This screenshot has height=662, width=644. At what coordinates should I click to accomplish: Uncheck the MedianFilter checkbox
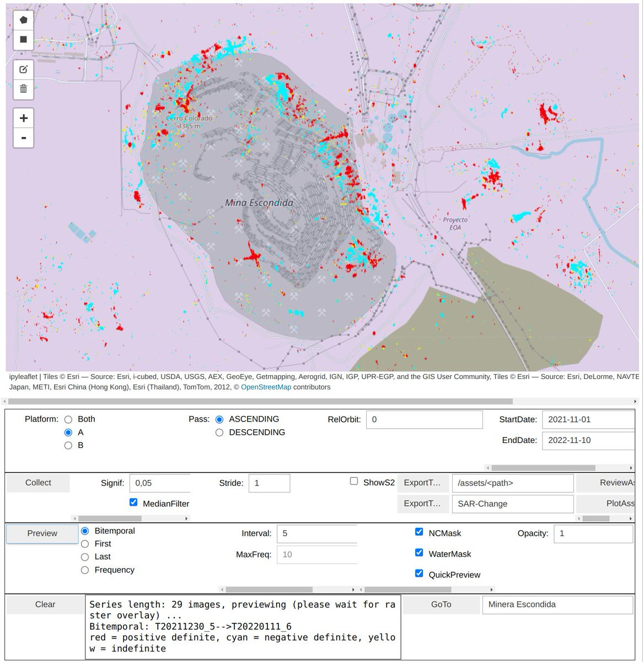pos(133,503)
